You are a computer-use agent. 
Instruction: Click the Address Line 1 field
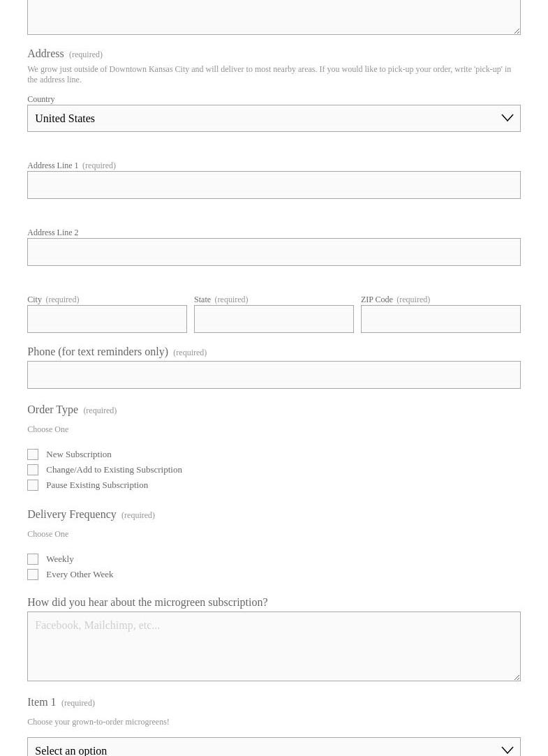[274, 185]
